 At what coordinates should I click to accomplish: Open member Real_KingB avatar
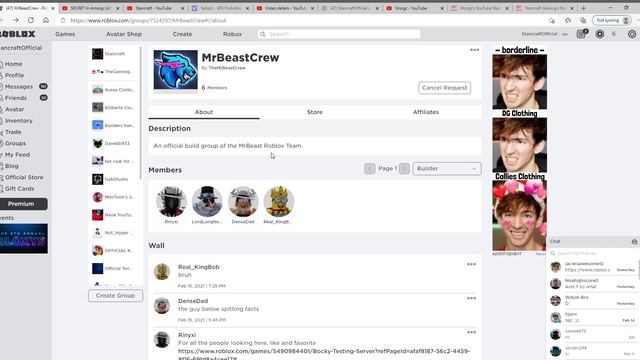[x=279, y=201]
